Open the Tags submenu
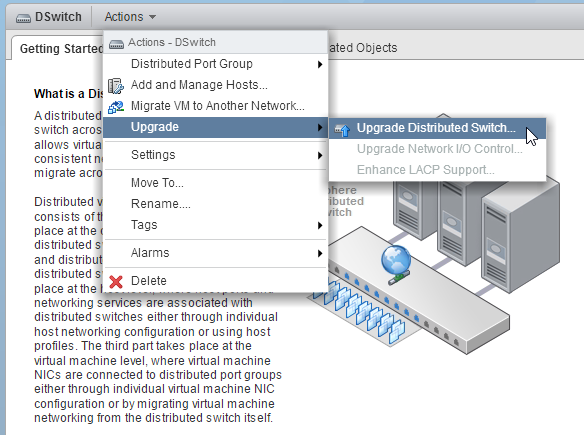Image resolution: width=584 pixels, height=435 pixels. point(215,225)
